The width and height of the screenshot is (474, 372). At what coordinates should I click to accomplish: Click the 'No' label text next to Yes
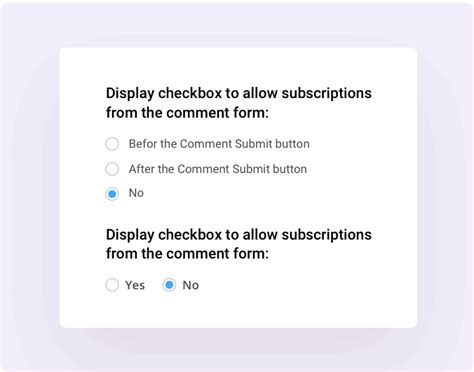191,285
